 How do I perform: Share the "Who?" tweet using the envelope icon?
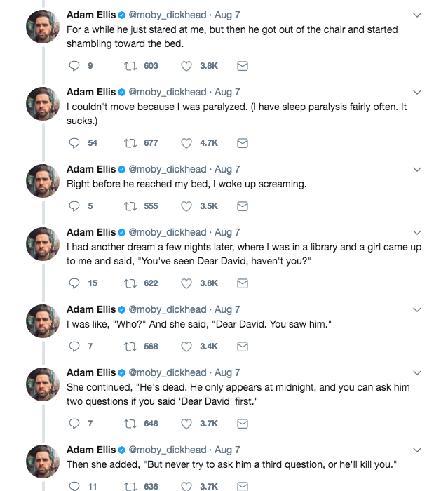point(243,347)
